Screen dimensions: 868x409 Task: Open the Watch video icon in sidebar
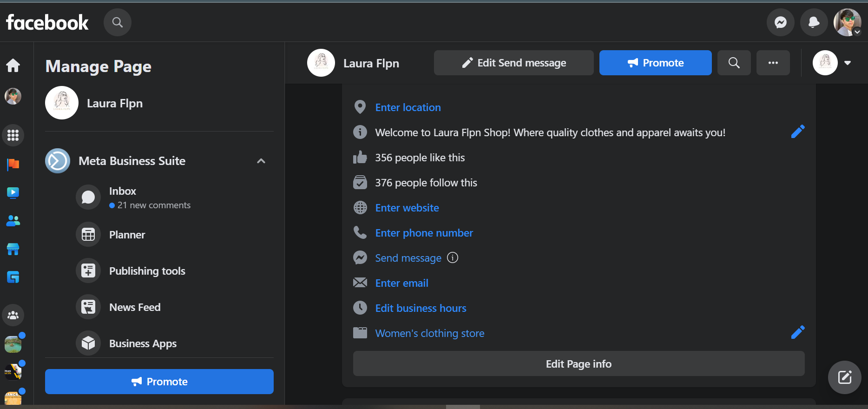(x=13, y=192)
